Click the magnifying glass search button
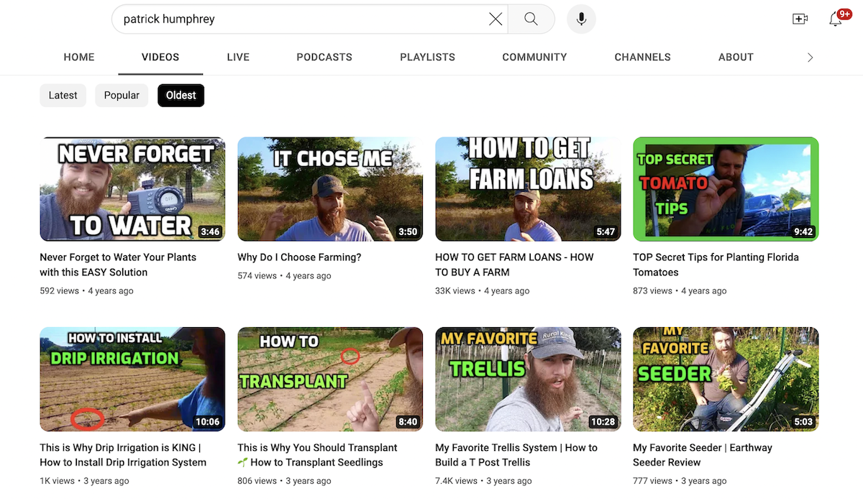The width and height of the screenshot is (863, 504). coord(531,19)
